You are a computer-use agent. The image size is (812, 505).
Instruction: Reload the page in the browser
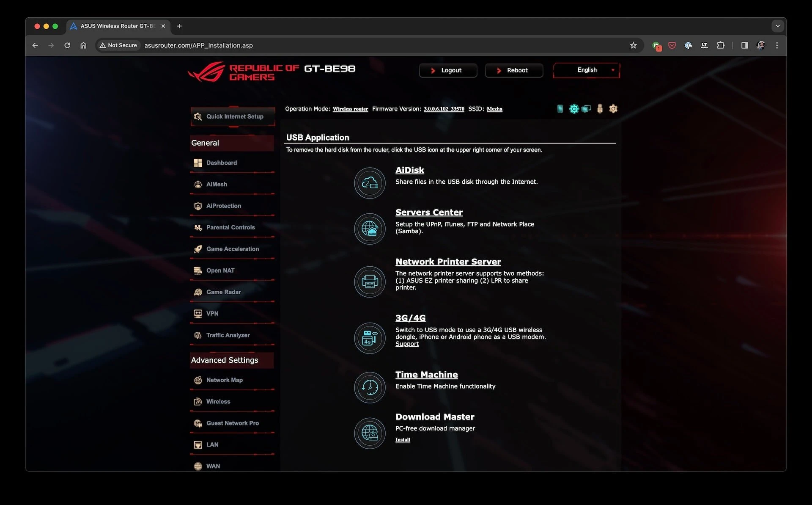(x=67, y=45)
